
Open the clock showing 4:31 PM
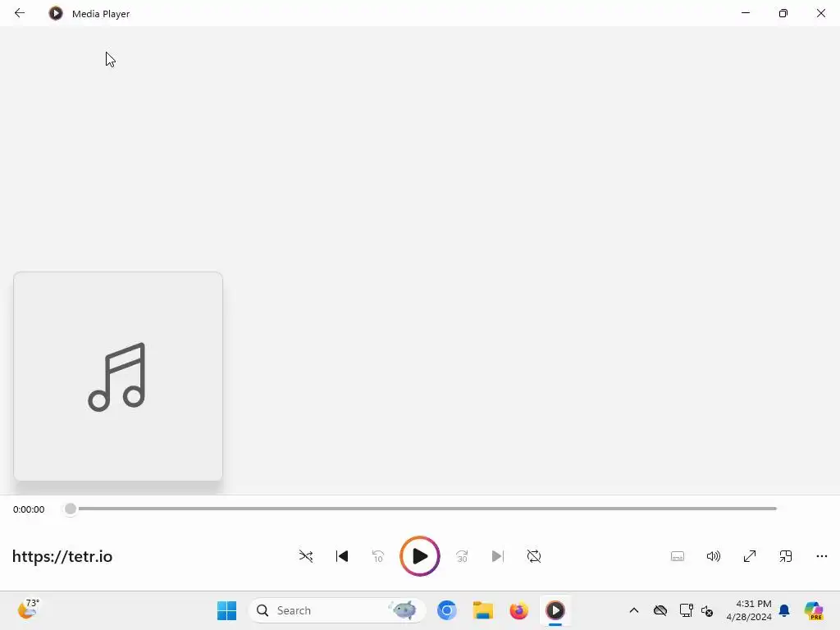click(x=749, y=610)
